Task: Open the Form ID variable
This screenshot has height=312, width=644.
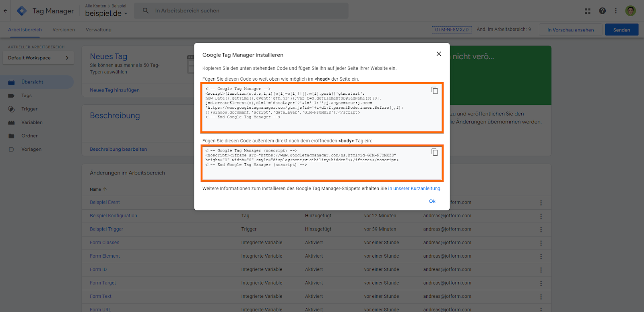Action: pos(98,269)
